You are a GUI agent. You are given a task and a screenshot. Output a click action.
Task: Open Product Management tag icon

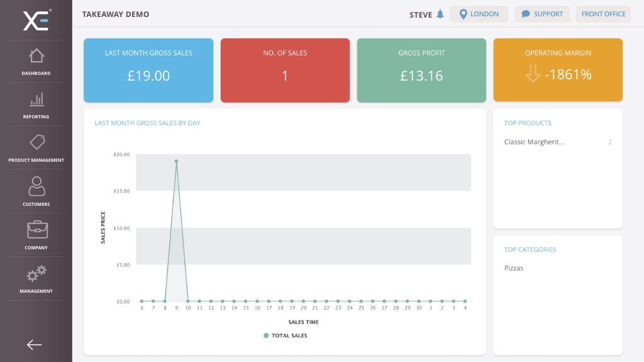(36, 143)
